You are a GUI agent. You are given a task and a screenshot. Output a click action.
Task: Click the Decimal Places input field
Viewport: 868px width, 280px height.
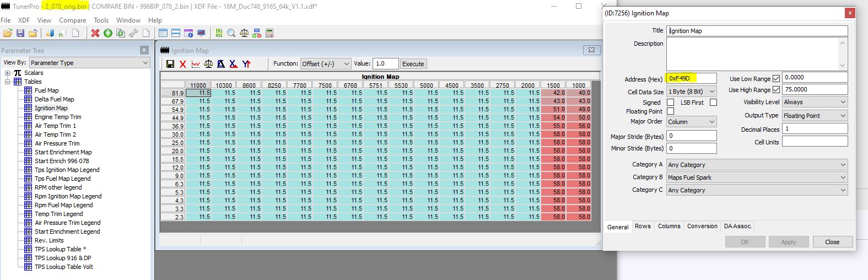(815, 129)
